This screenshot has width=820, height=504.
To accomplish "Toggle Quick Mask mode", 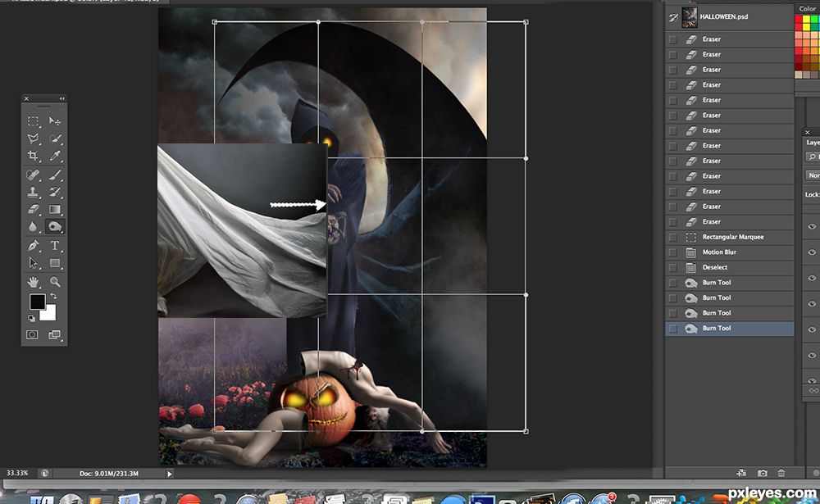I will 33,334.
